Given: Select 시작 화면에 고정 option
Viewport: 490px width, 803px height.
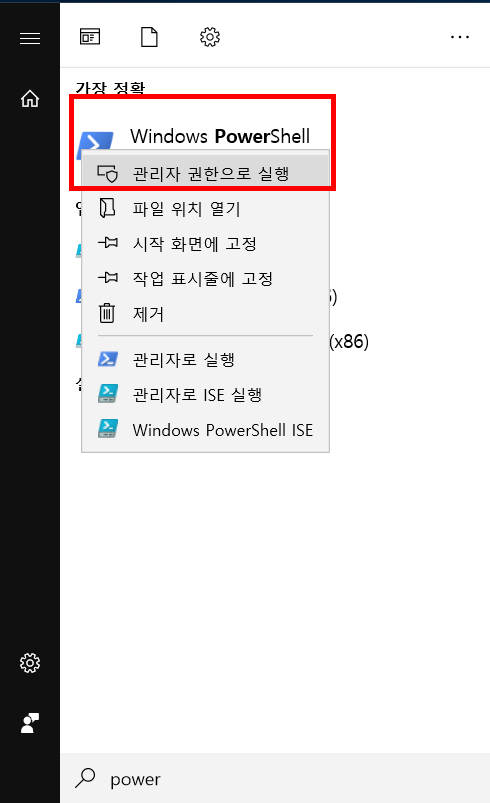Looking at the screenshot, I should tap(205, 243).
